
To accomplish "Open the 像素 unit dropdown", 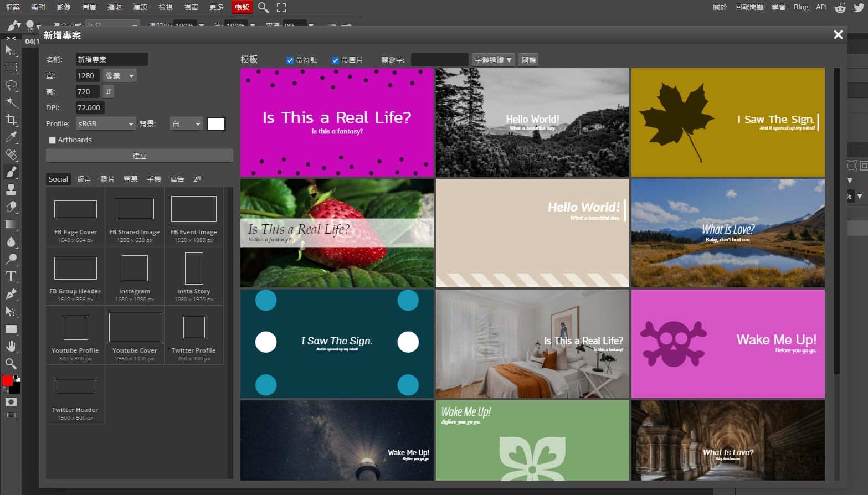I will (x=120, y=75).
